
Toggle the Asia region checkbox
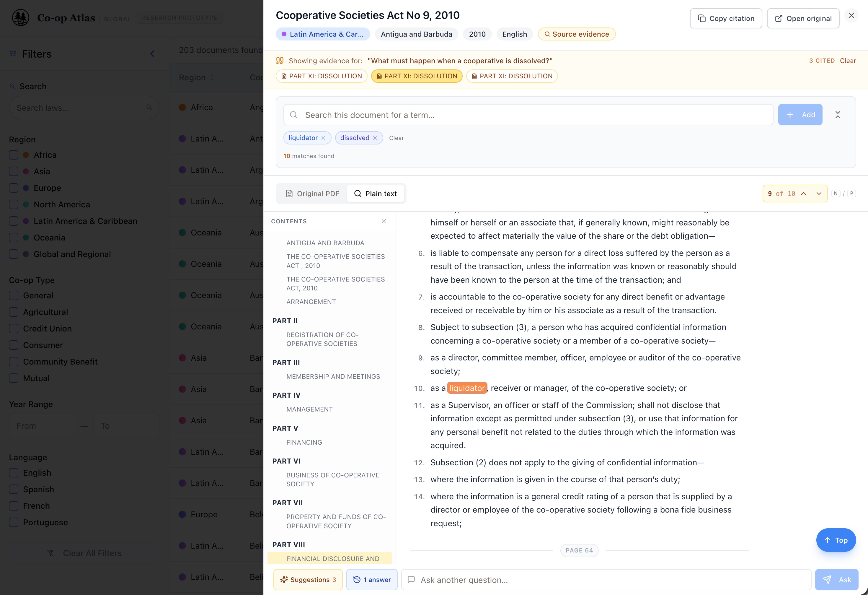[14, 171]
